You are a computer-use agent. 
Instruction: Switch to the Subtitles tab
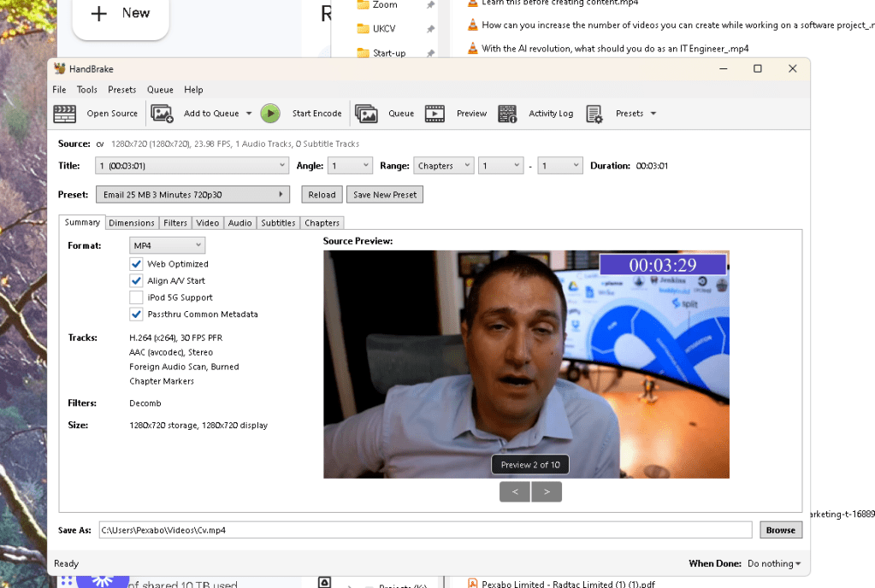279,223
